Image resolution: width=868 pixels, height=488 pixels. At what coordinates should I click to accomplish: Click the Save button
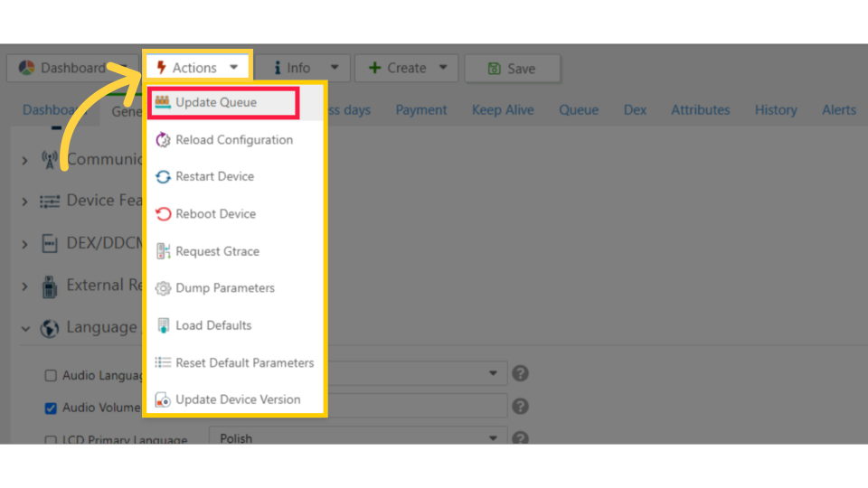(x=512, y=69)
